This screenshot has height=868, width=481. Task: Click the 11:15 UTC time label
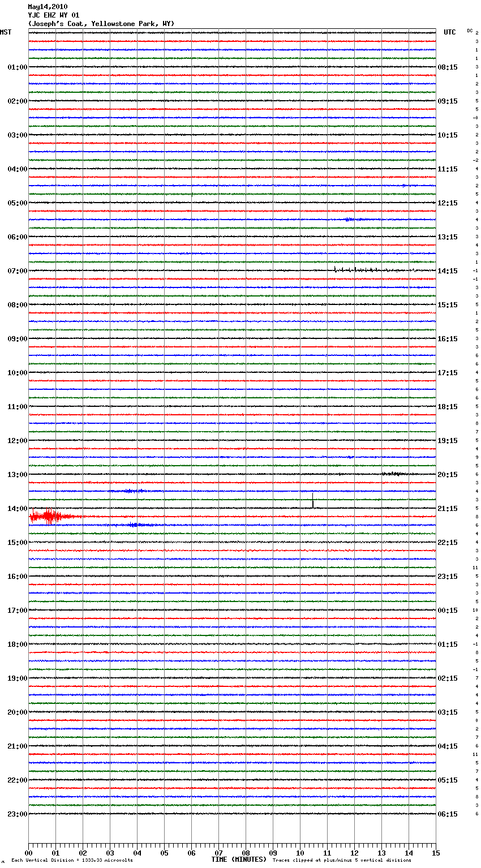pos(448,169)
